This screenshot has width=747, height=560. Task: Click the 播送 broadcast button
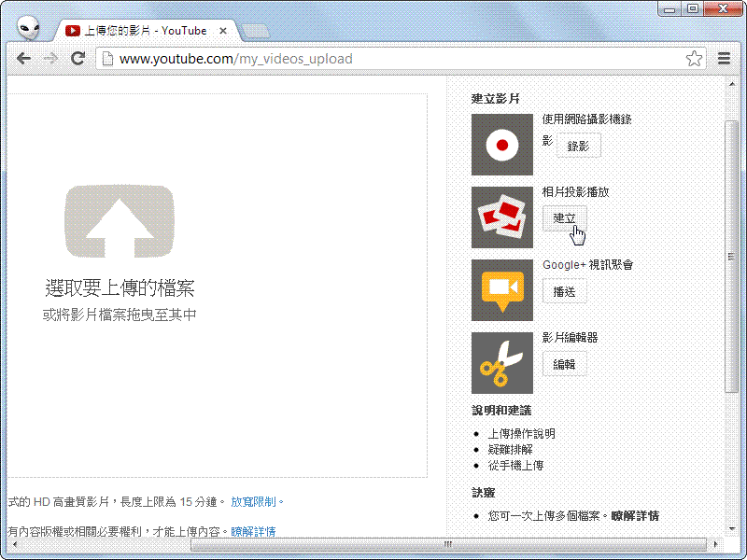565,291
